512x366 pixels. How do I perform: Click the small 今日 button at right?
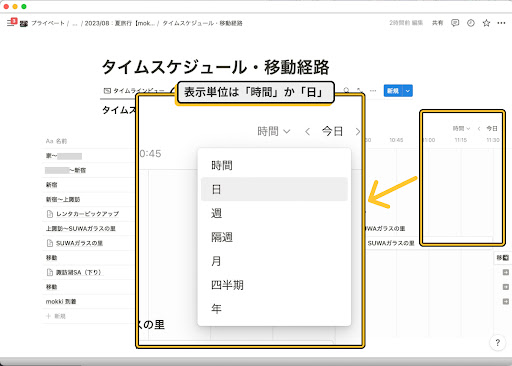coord(492,129)
